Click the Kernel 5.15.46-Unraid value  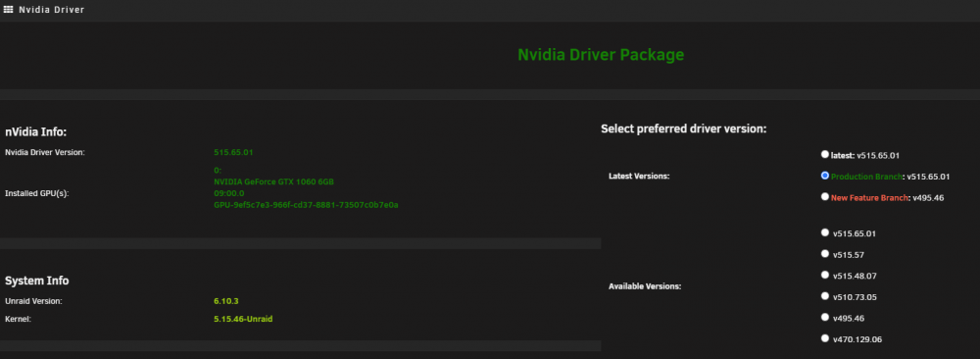(243, 319)
